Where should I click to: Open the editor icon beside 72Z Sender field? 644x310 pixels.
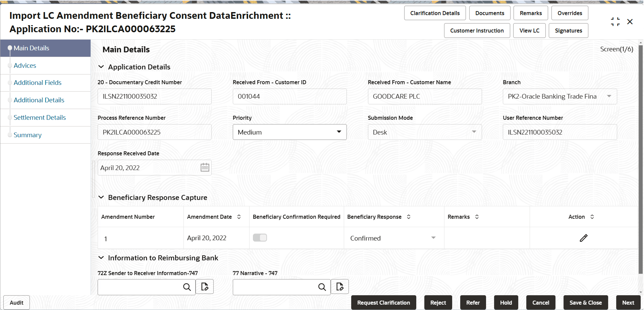click(x=205, y=287)
